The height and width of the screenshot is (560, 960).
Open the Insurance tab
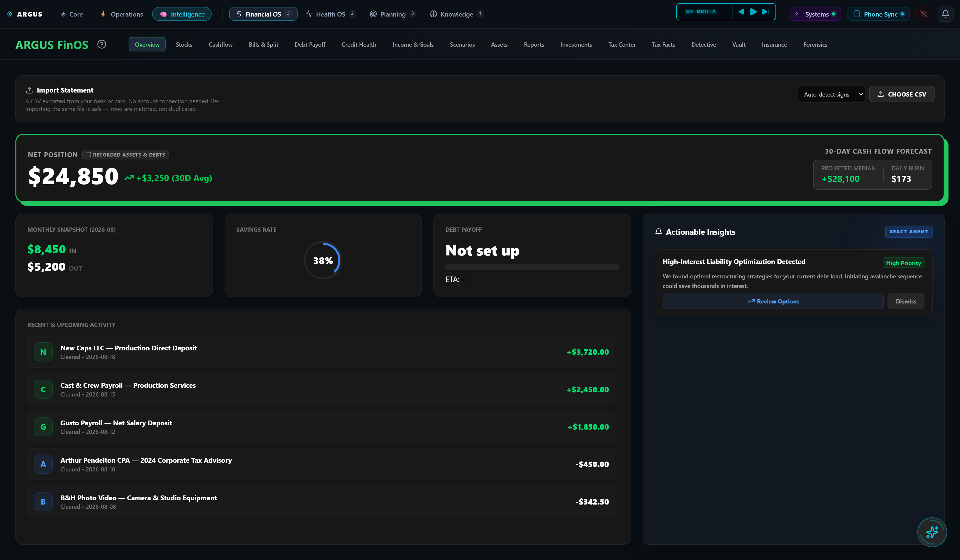coord(774,45)
